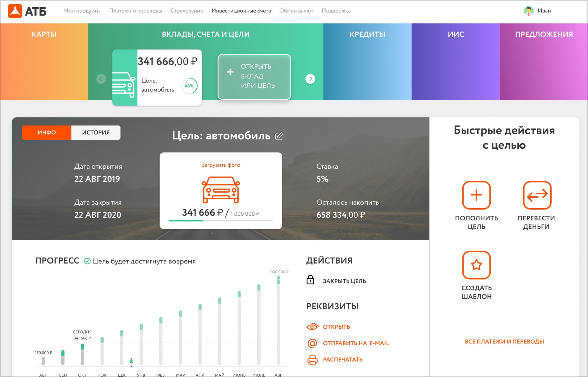The image size is (588, 377).
Task: Click the lock icon for Закрыть цель
Action: [310, 280]
